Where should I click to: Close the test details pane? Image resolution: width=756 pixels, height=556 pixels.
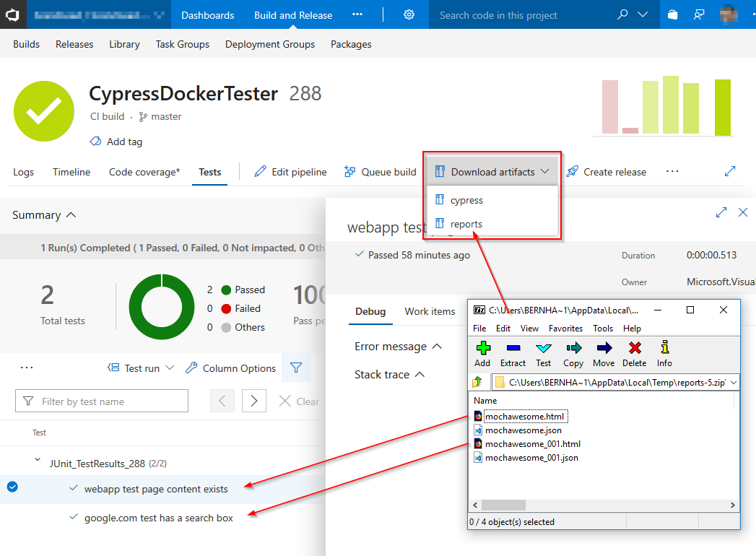pos(743,212)
